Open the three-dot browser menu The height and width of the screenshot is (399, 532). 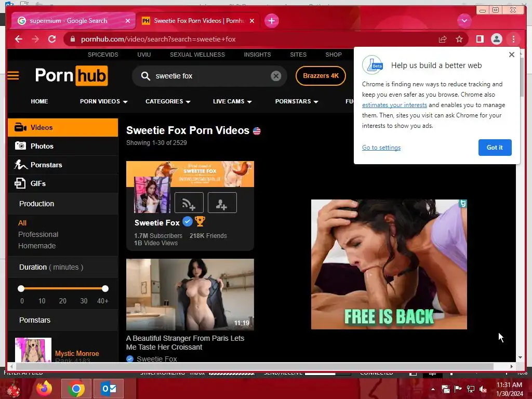(513, 39)
